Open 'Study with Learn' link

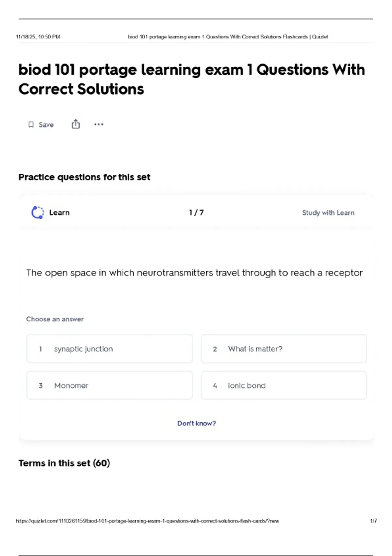pos(328,213)
